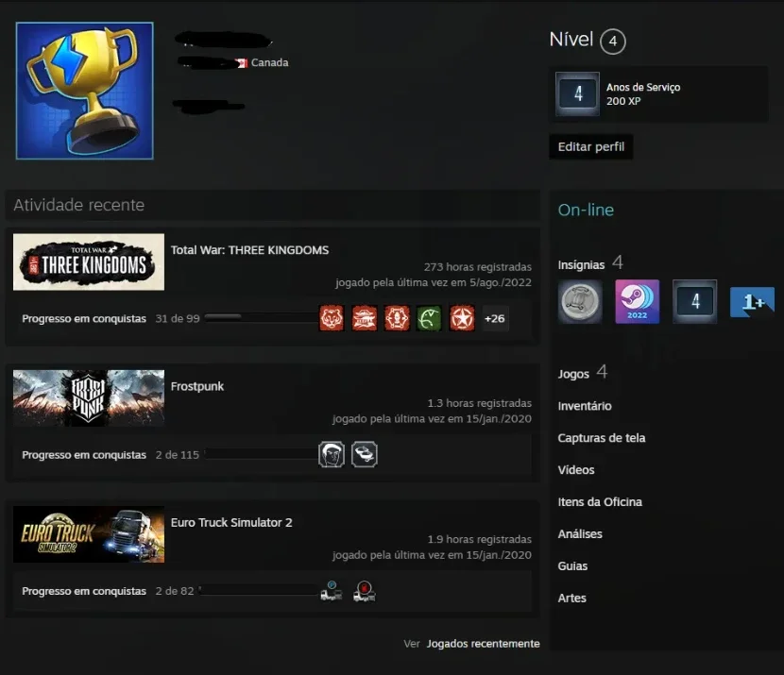Open Total War: THREE KINGDOMS title link

[x=249, y=250]
